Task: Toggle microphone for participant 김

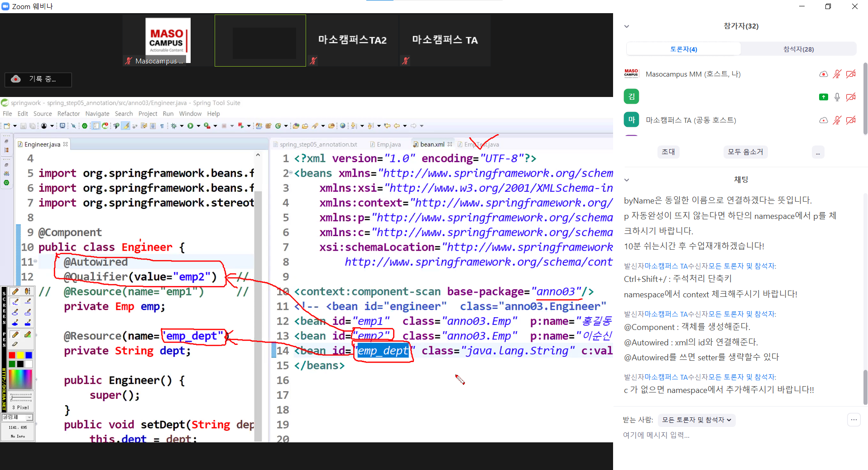Action: [x=837, y=97]
